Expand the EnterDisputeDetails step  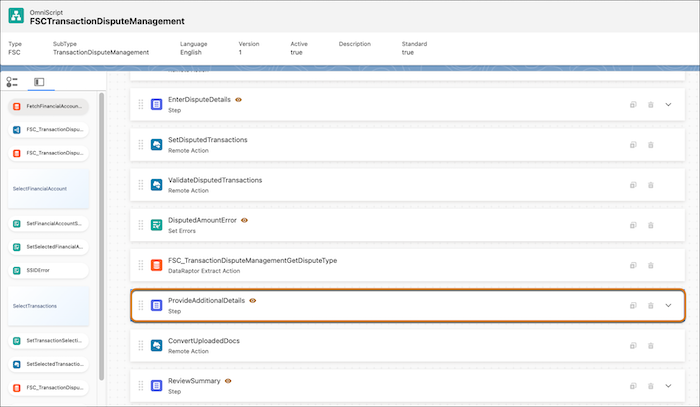tap(668, 104)
